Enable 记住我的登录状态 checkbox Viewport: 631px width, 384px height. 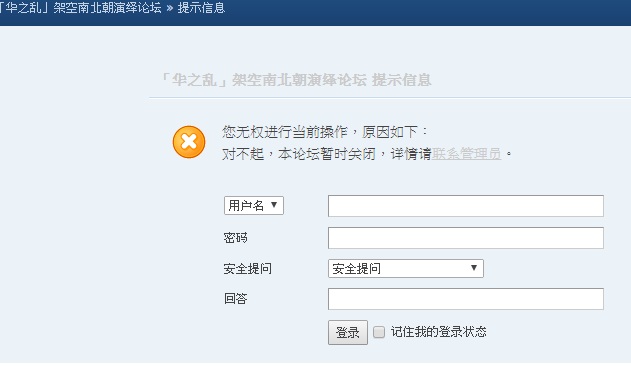(379, 332)
